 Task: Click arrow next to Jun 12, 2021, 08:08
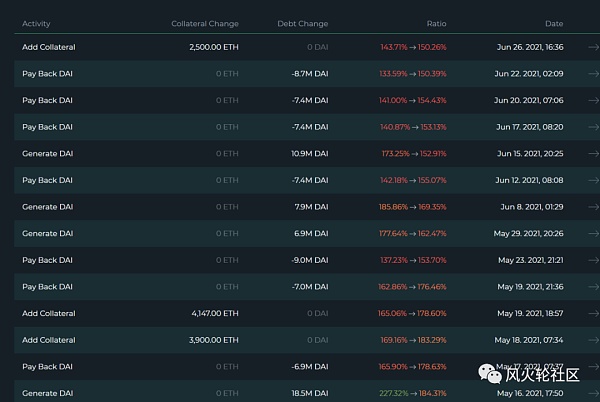[x=593, y=180]
